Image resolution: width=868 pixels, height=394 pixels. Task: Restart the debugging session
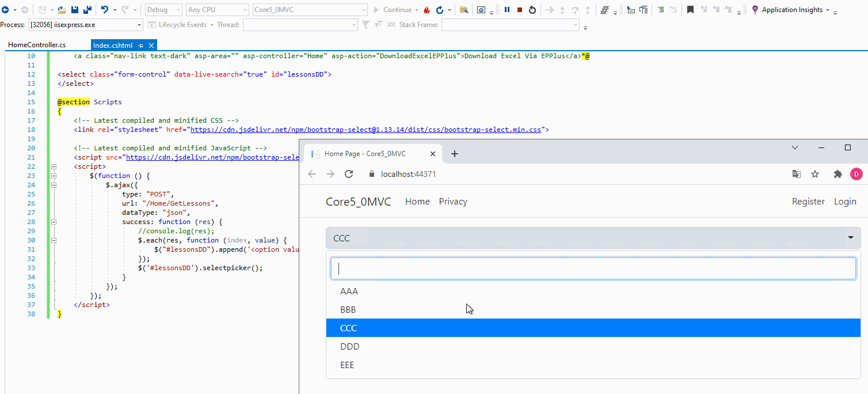(x=532, y=10)
